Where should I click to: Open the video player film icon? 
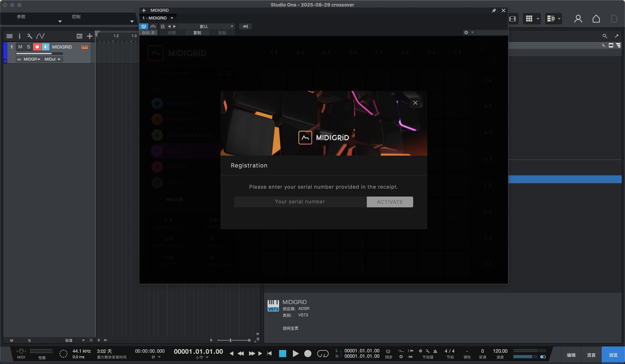pos(513,19)
